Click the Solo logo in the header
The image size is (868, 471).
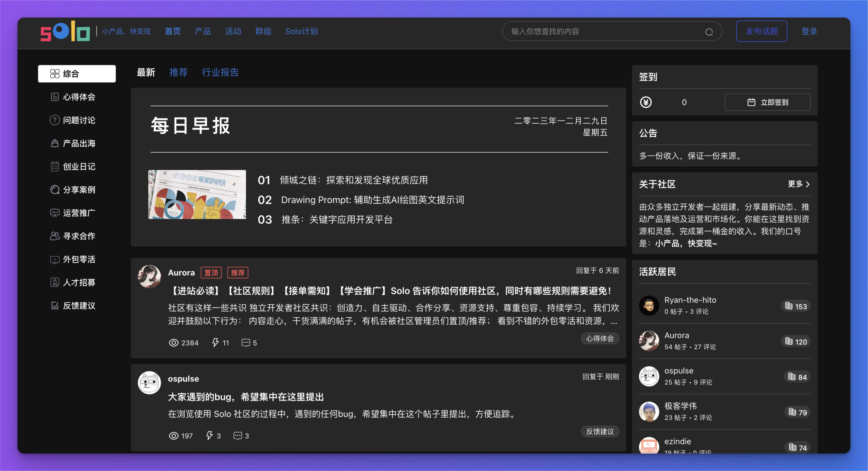[x=65, y=31]
